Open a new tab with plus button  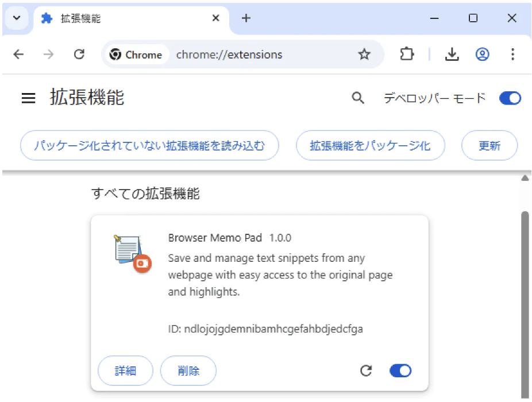246,18
